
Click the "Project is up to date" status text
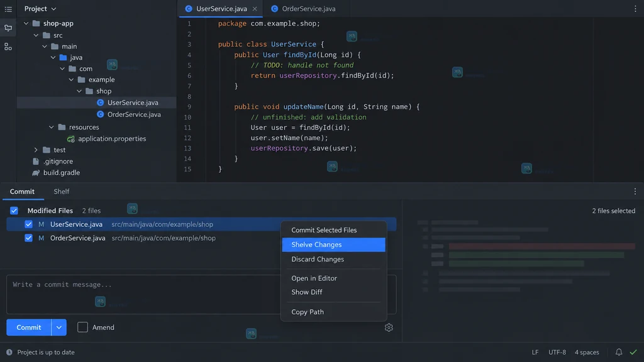46,352
